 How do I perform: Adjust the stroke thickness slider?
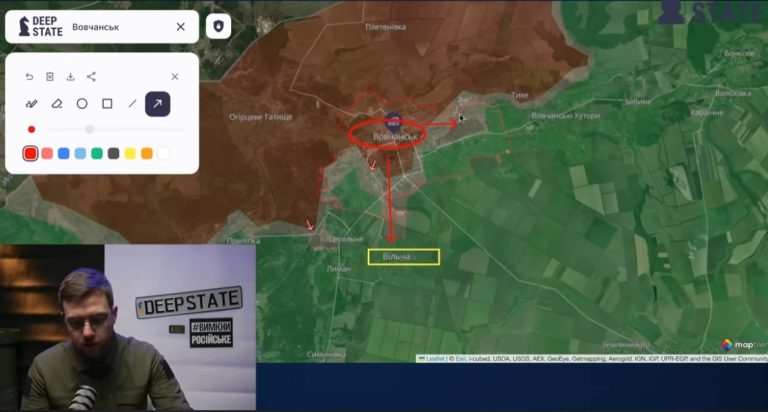(x=90, y=129)
